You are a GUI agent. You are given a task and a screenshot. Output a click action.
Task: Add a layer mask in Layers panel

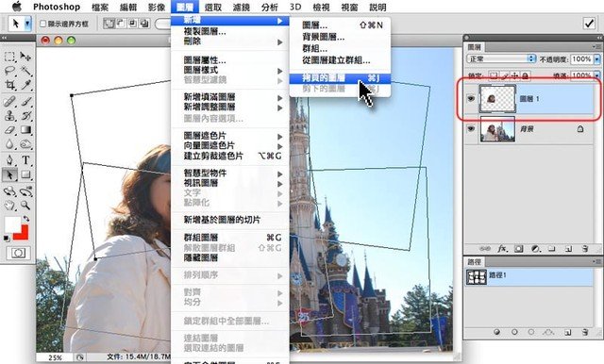click(519, 249)
